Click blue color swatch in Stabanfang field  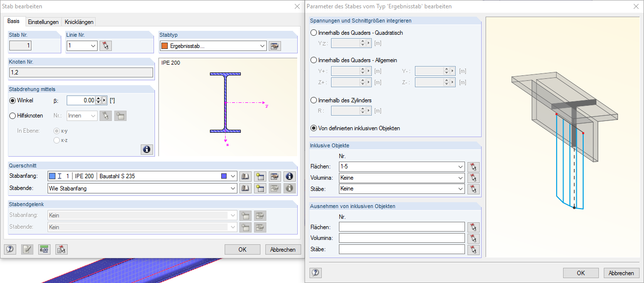tap(52, 176)
